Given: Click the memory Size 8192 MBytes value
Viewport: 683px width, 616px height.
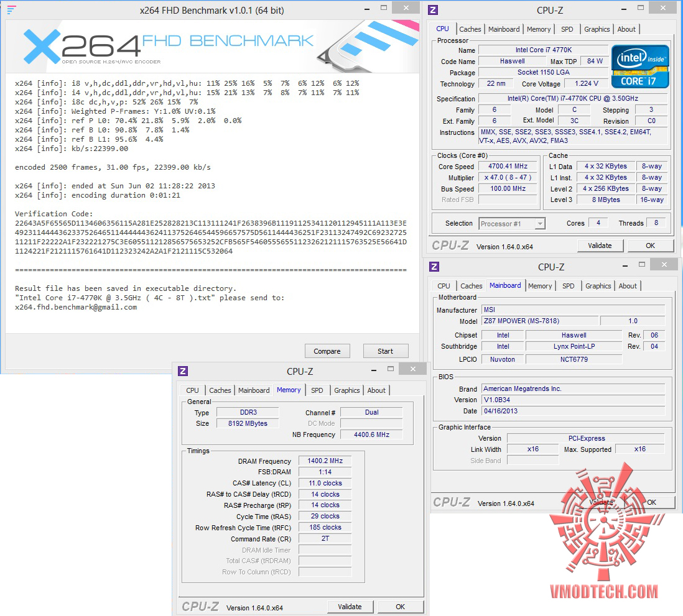Looking at the screenshot, I should [248, 423].
